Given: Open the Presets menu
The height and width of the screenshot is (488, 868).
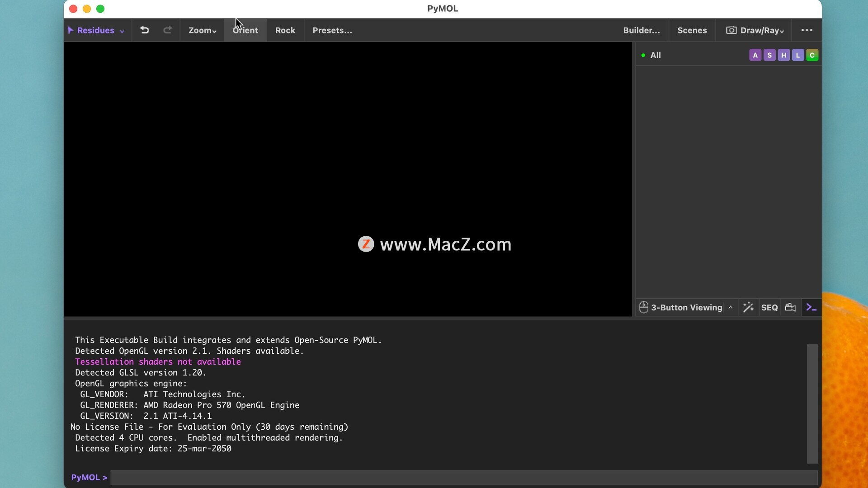Looking at the screenshot, I should [x=332, y=30].
